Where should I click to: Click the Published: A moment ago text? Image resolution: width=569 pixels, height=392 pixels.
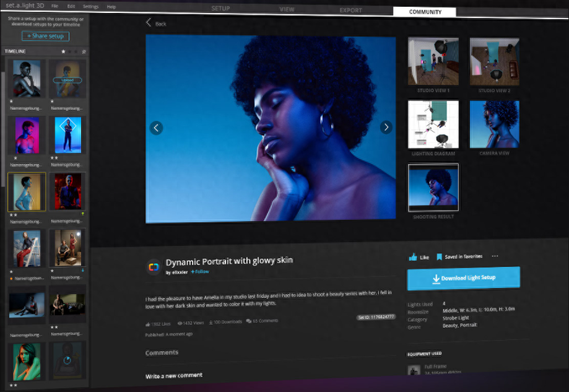[169, 334]
